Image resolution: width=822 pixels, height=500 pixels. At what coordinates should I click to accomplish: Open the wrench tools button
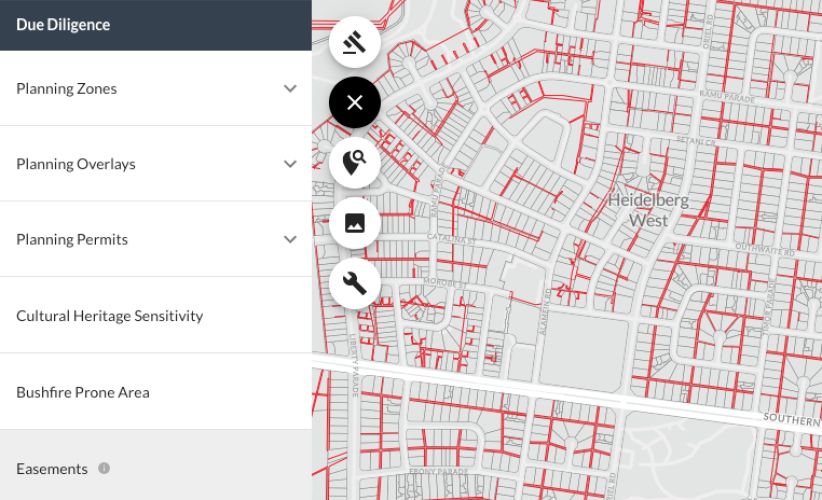click(x=355, y=284)
